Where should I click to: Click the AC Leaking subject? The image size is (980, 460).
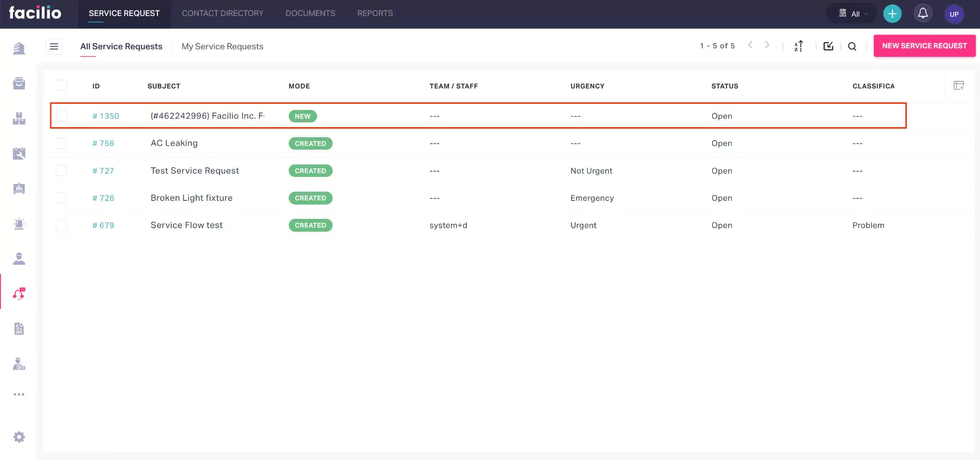174,143
